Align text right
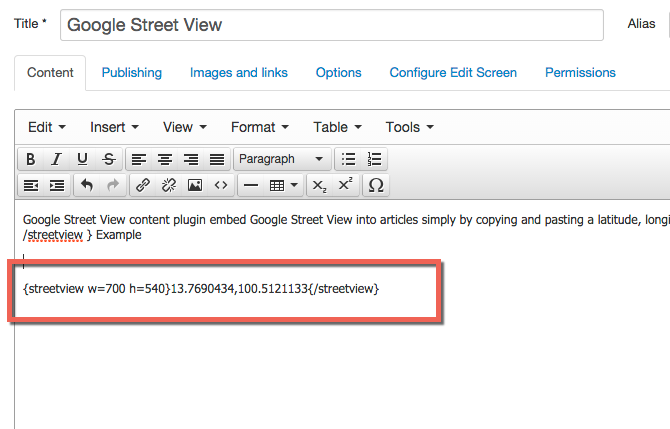This screenshot has height=429, width=670. click(191, 159)
